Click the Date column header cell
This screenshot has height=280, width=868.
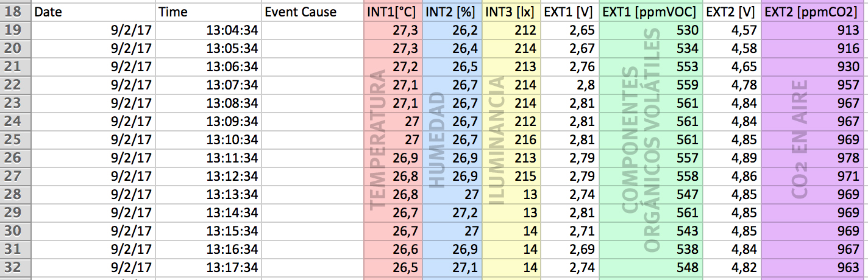coord(93,12)
